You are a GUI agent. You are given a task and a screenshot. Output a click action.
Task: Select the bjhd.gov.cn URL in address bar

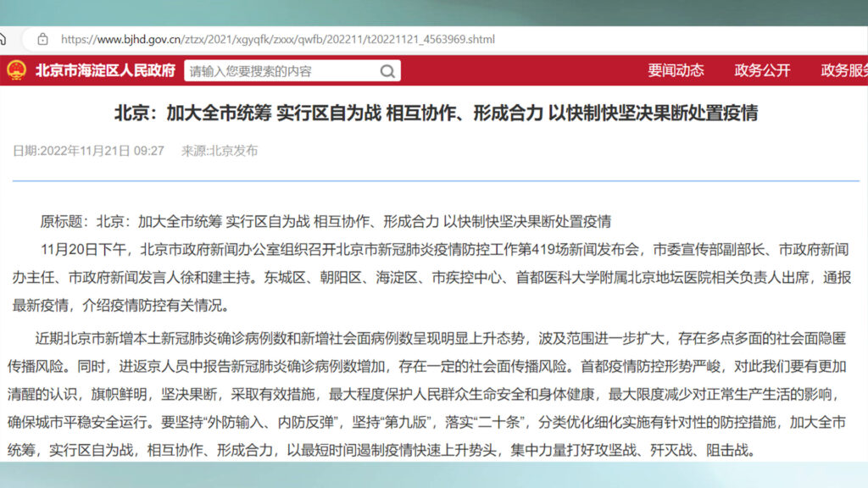click(278, 39)
